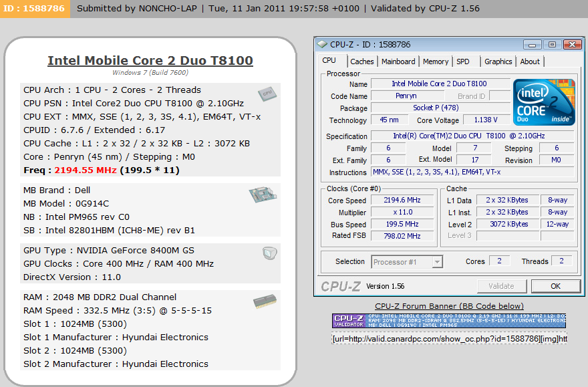Minimize the CPU-Z window
The image size is (588, 387).
[532, 45]
